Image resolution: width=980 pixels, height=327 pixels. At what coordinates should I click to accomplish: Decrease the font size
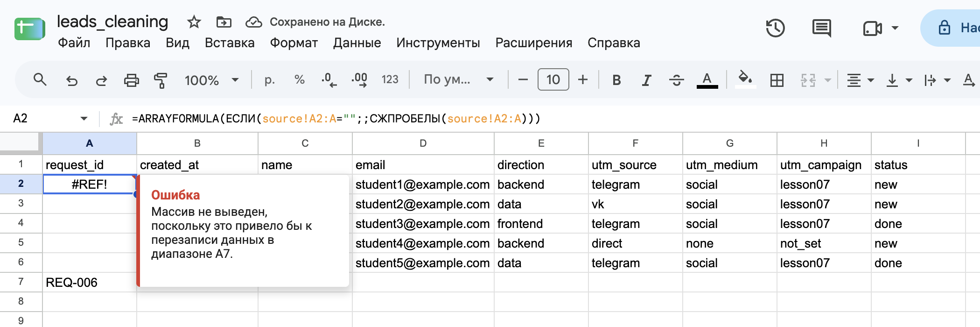pos(523,80)
